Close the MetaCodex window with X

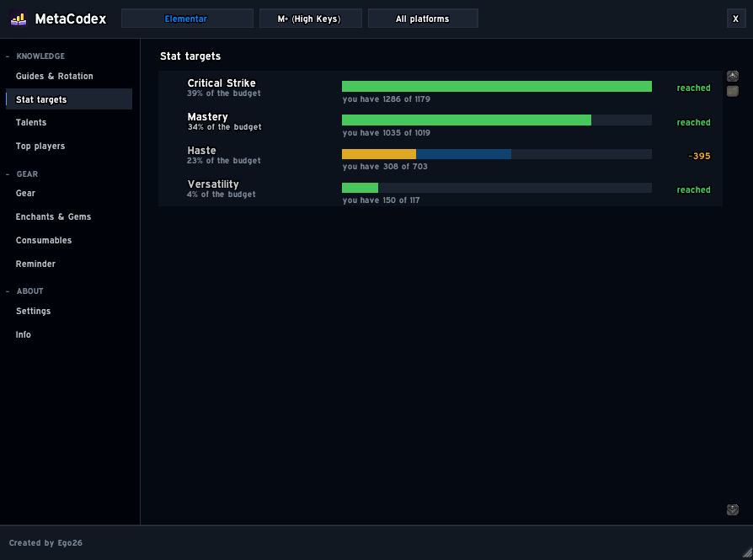[735, 19]
